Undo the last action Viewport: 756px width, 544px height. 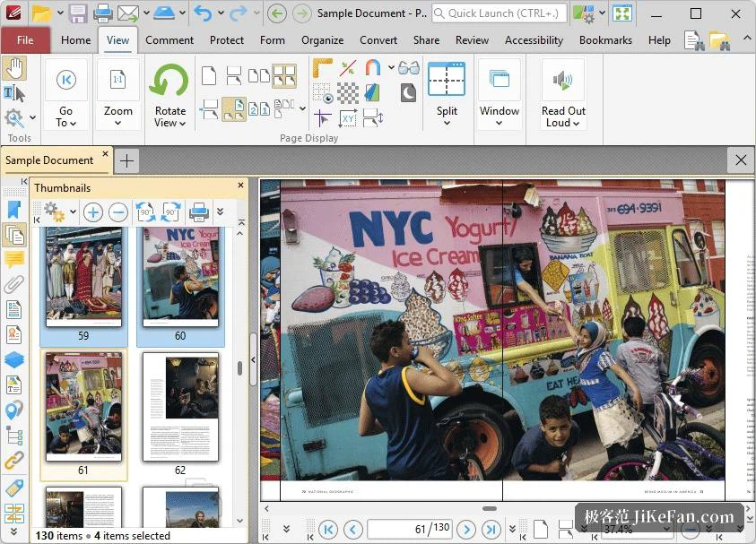click(x=203, y=13)
